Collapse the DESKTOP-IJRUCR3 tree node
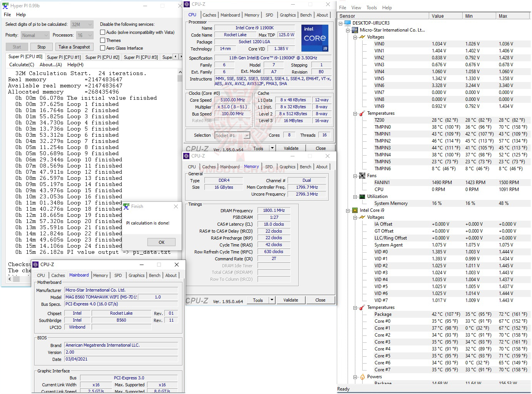The width and height of the screenshot is (532, 394). point(341,23)
